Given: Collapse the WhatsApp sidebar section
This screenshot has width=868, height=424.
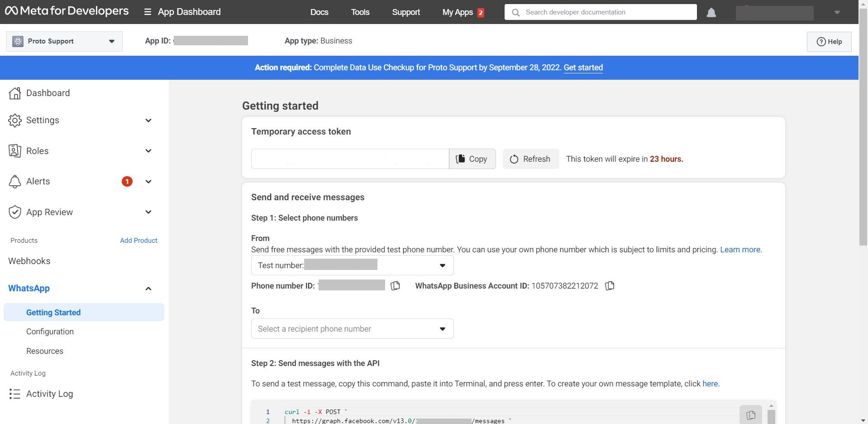Looking at the screenshot, I should click(x=148, y=289).
